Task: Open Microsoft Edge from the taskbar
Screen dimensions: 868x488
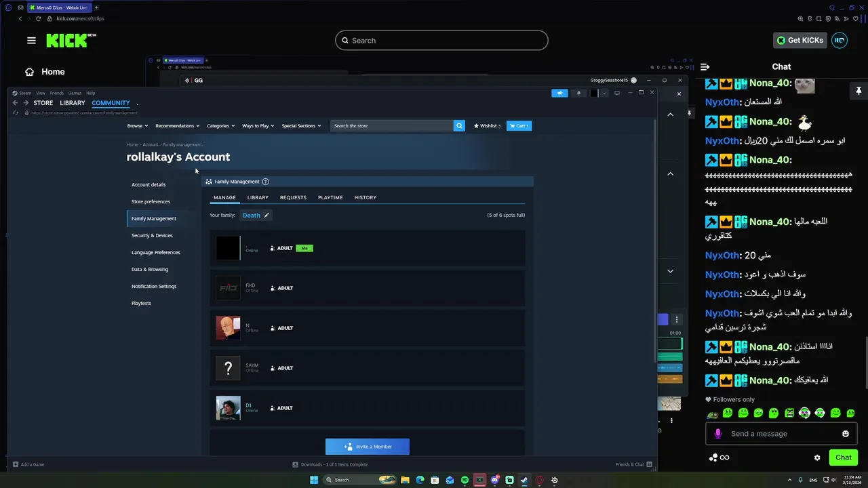Action: pos(420,480)
